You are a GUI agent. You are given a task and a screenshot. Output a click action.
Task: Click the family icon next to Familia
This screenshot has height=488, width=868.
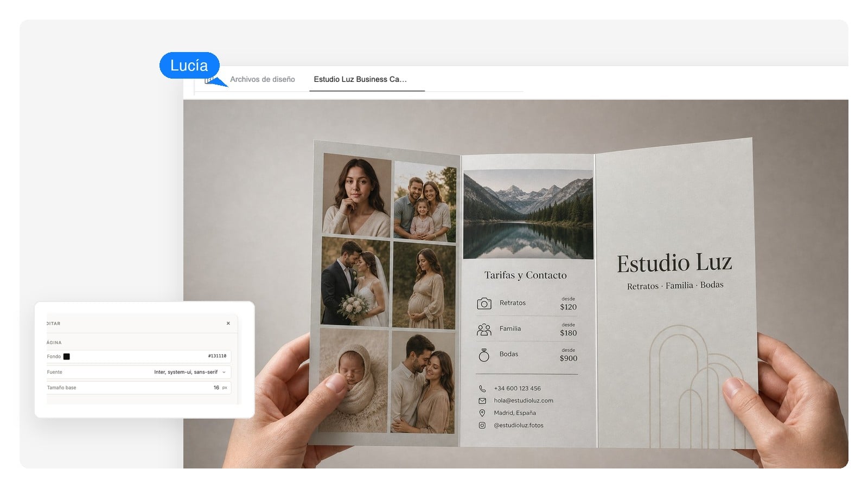(484, 329)
